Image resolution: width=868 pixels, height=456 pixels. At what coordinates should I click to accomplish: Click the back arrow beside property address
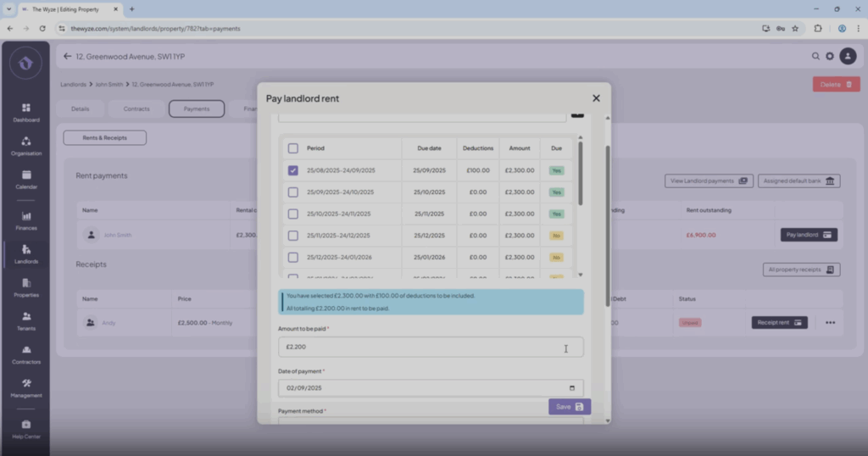[68, 57]
